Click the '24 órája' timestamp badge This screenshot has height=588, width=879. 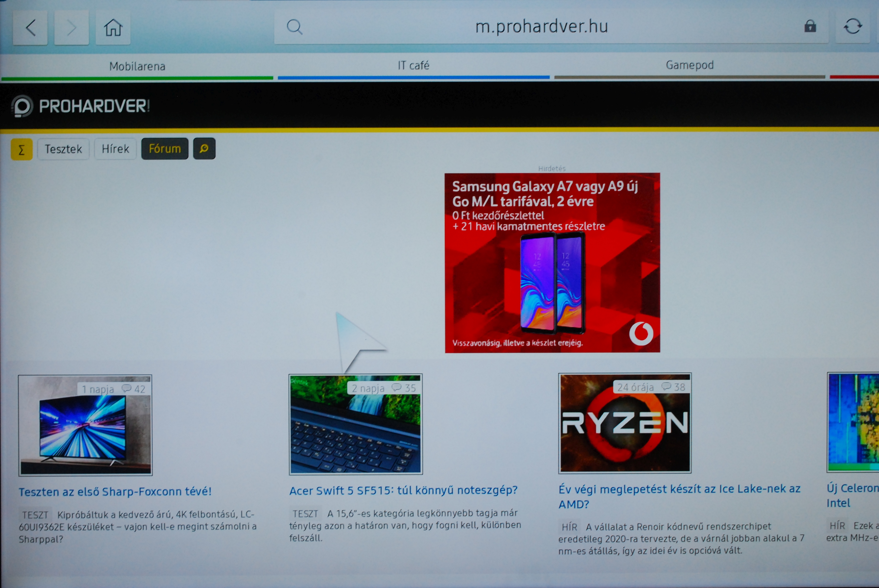click(x=635, y=387)
